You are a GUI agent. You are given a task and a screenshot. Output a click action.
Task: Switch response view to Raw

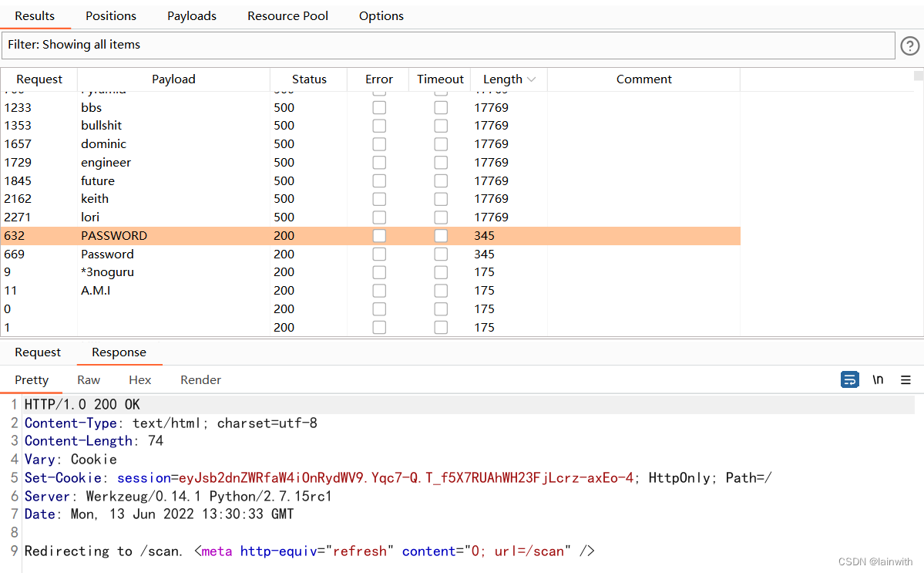click(x=89, y=380)
